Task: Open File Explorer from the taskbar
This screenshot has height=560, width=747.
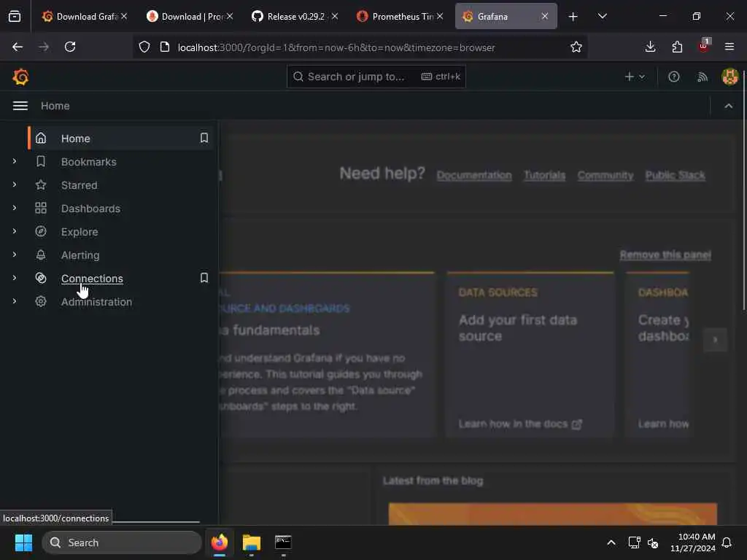Action: tap(252, 542)
